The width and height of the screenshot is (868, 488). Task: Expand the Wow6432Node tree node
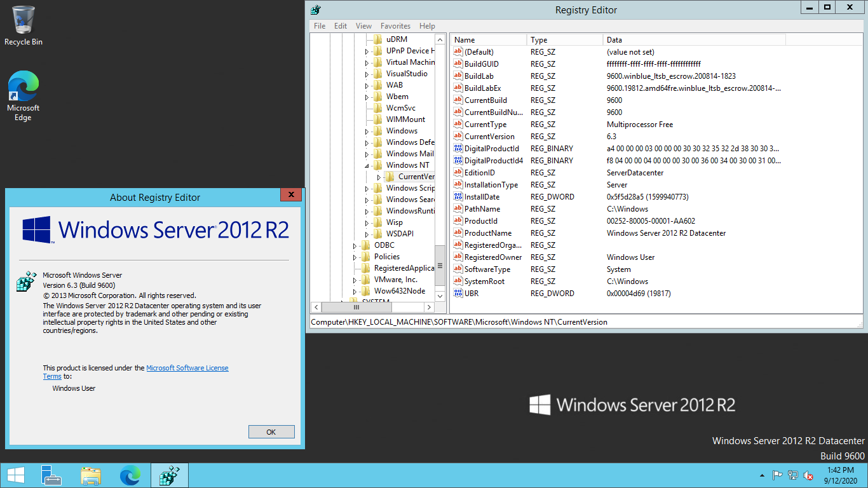[x=355, y=292]
